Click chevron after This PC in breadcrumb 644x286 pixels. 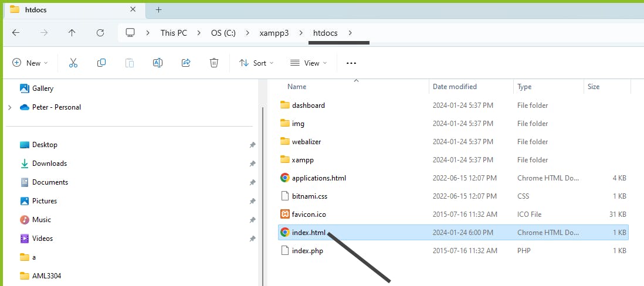point(199,33)
